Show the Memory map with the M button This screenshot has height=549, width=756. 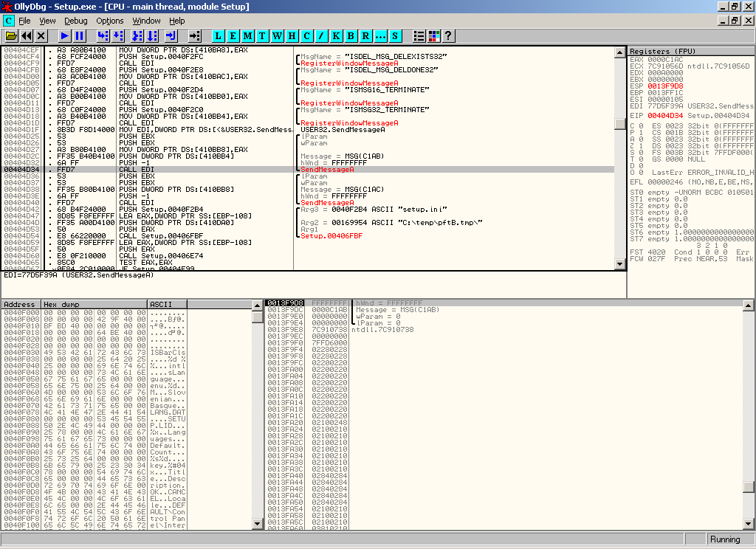tap(248, 36)
